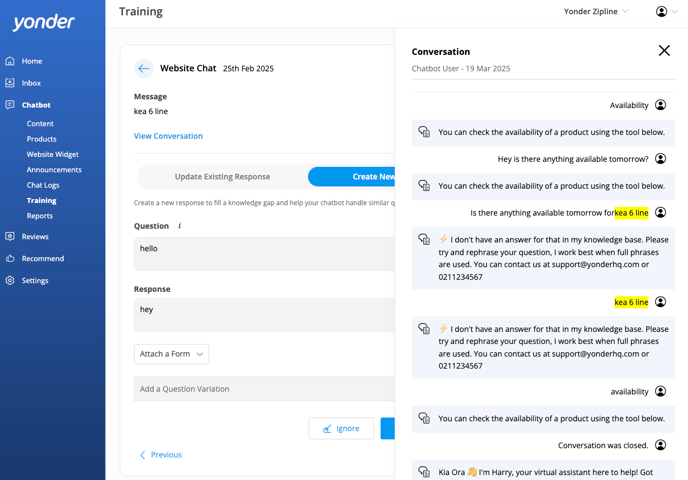Viewport: 688px width, 480px height.
Task: Open the Inbox section
Action: pos(31,83)
